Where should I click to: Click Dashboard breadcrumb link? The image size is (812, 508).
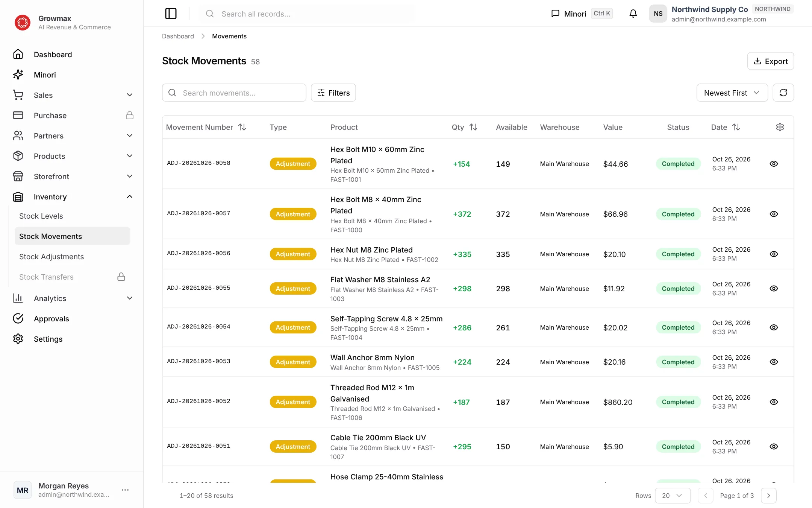[x=178, y=36]
